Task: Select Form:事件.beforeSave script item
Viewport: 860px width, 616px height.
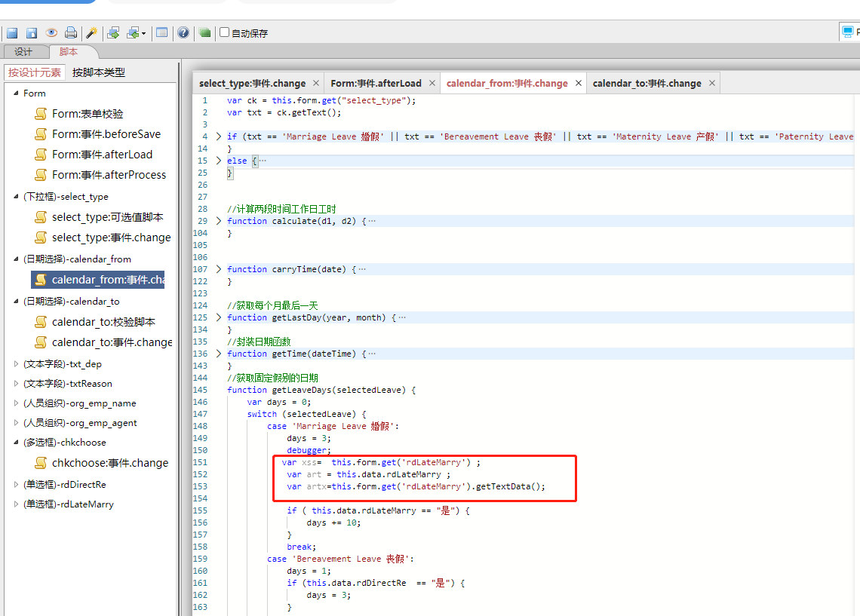Action: pyautogui.click(x=106, y=134)
